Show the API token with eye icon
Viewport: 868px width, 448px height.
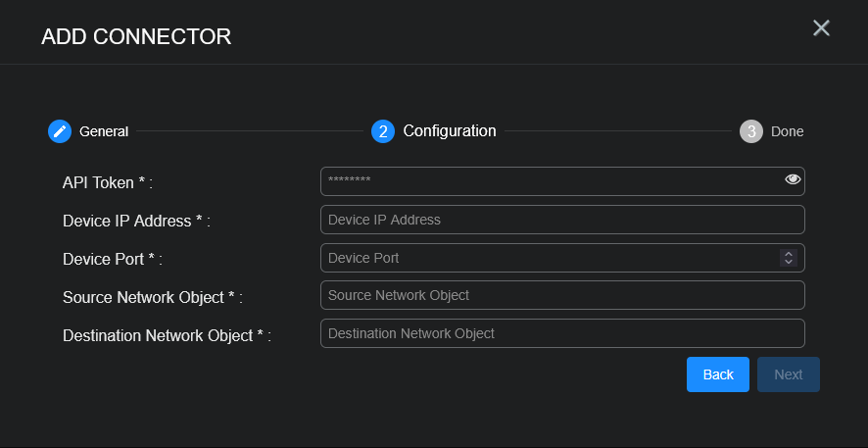click(x=793, y=179)
